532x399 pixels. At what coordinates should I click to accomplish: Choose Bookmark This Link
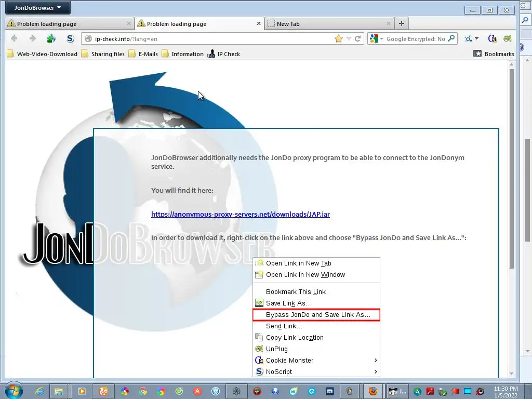[316, 292]
